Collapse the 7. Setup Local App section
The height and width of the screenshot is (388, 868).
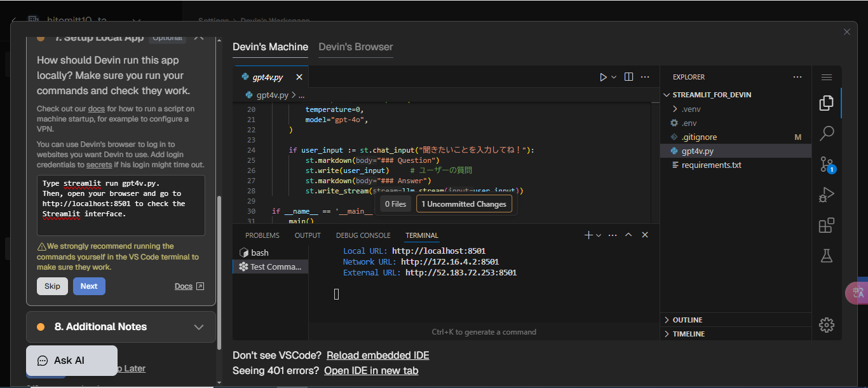199,38
